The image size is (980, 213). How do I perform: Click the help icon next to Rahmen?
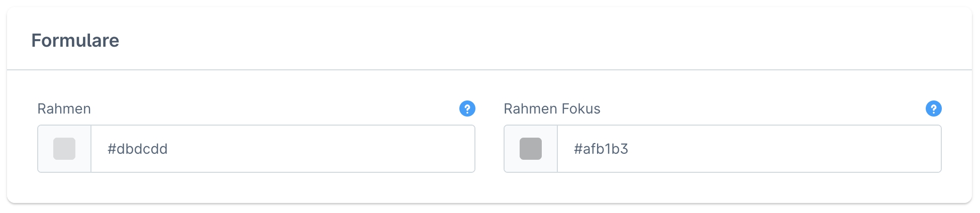coord(467,109)
